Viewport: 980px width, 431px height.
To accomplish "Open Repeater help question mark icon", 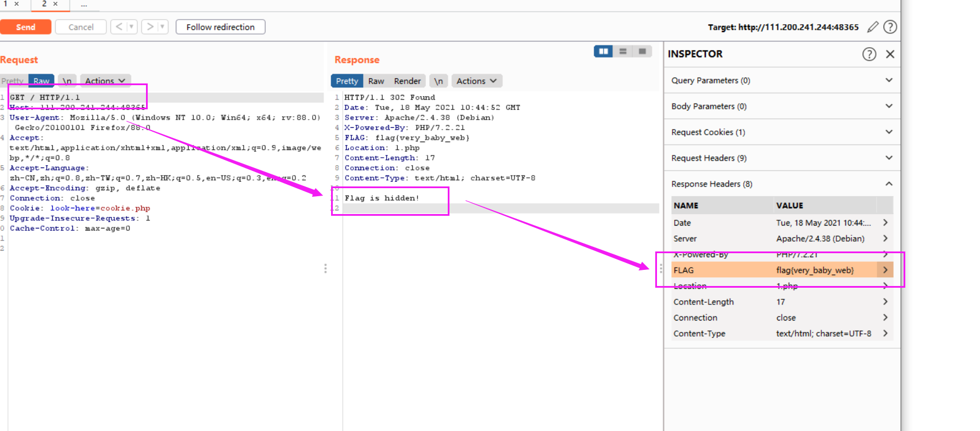I will (x=890, y=26).
